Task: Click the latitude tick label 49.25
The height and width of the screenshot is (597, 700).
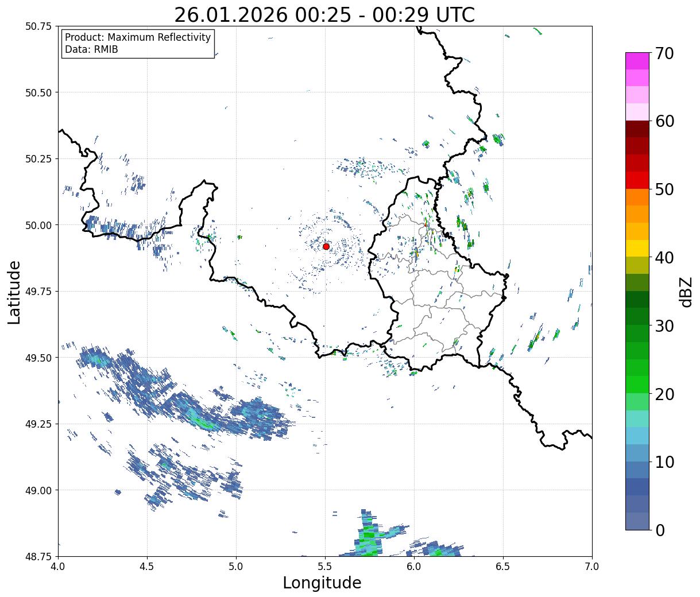Action: [x=38, y=424]
